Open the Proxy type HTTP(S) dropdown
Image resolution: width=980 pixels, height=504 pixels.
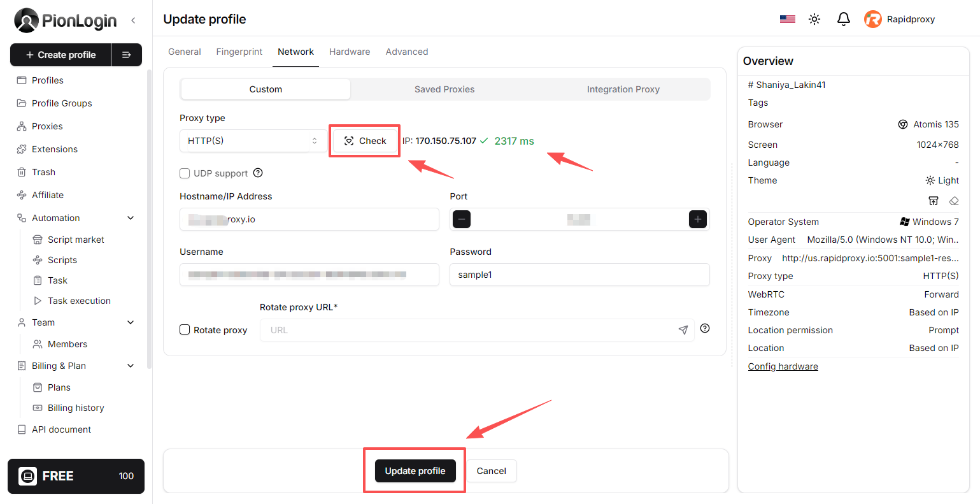(252, 141)
